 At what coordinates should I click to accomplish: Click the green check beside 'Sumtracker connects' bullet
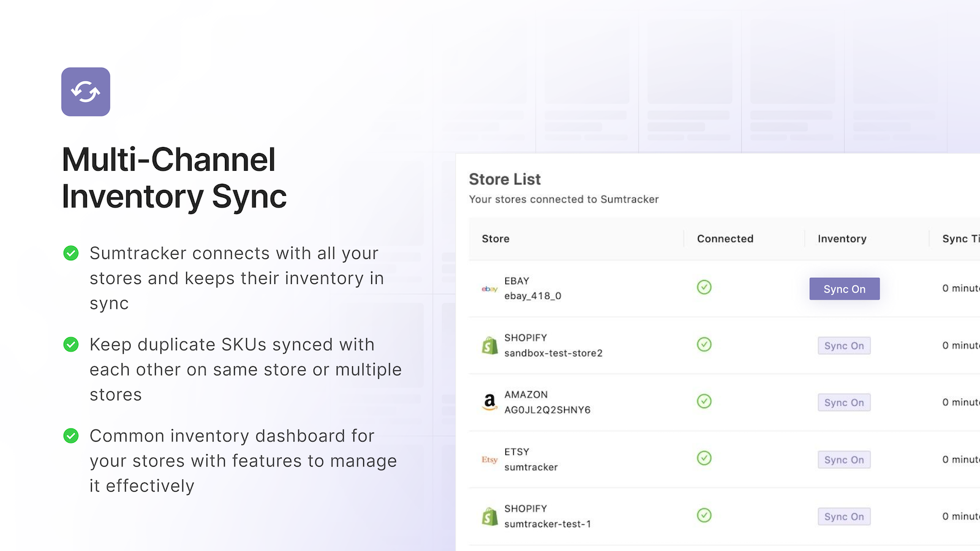coord(71,253)
